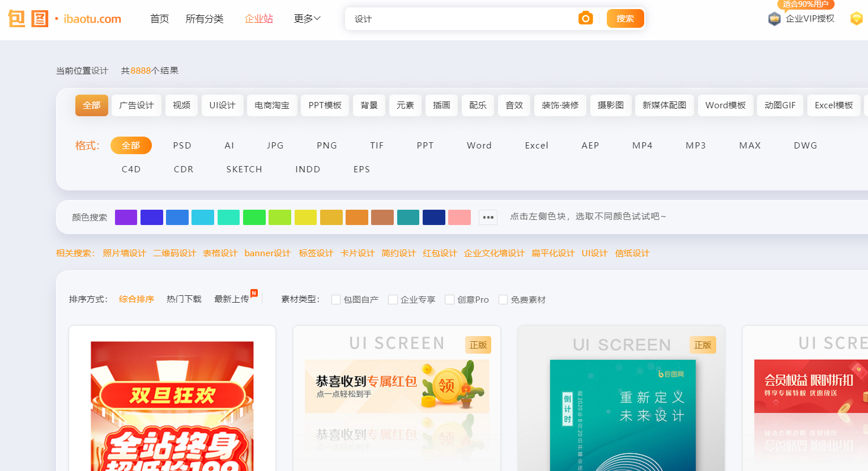The image size is (868, 471).
Task: Sort results by 热门下载
Action: [184, 299]
